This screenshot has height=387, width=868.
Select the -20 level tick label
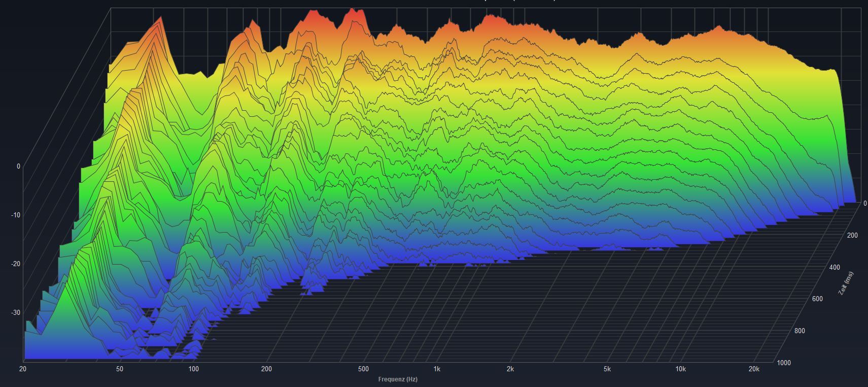[x=16, y=264]
